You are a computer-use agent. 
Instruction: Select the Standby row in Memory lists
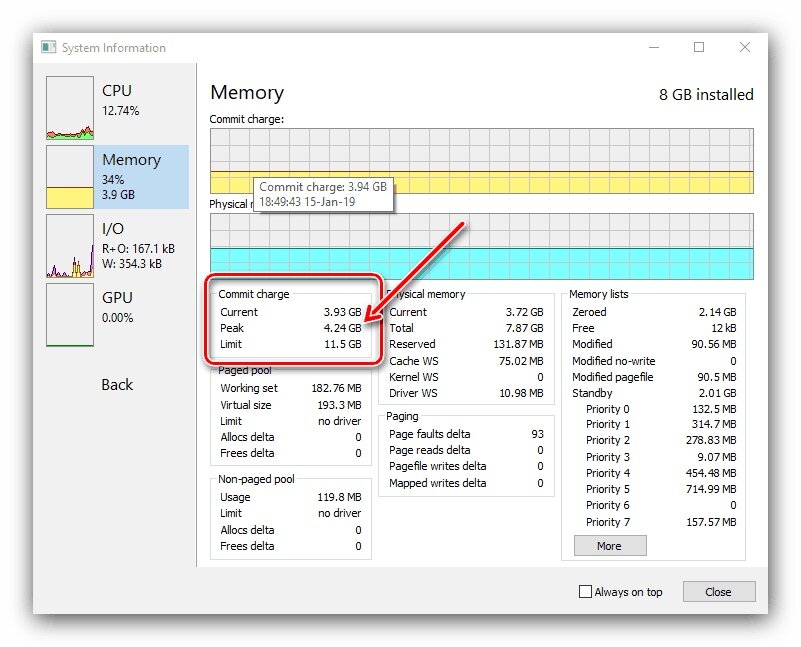[654, 393]
